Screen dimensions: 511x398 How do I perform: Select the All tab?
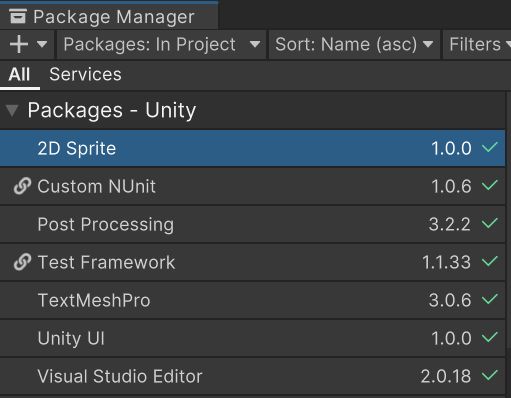(x=19, y=74)
